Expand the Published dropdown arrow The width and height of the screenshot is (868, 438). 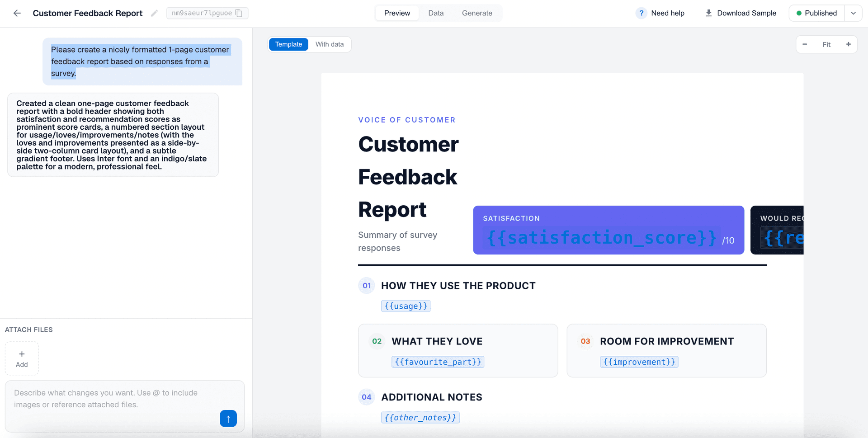(x=853, y=13)
